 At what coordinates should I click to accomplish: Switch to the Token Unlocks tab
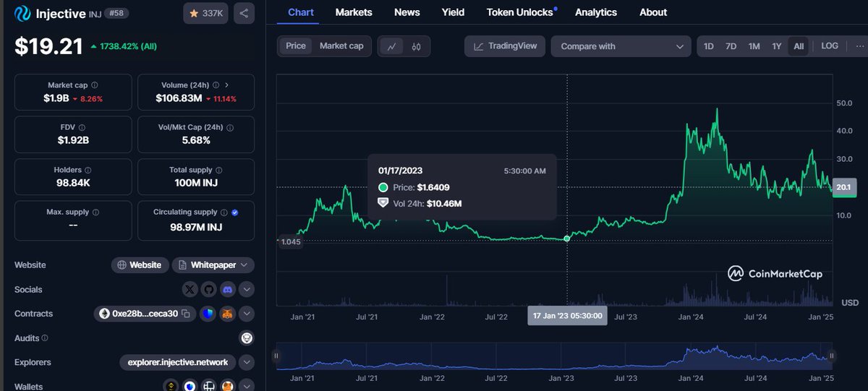[x=519, y=12]
